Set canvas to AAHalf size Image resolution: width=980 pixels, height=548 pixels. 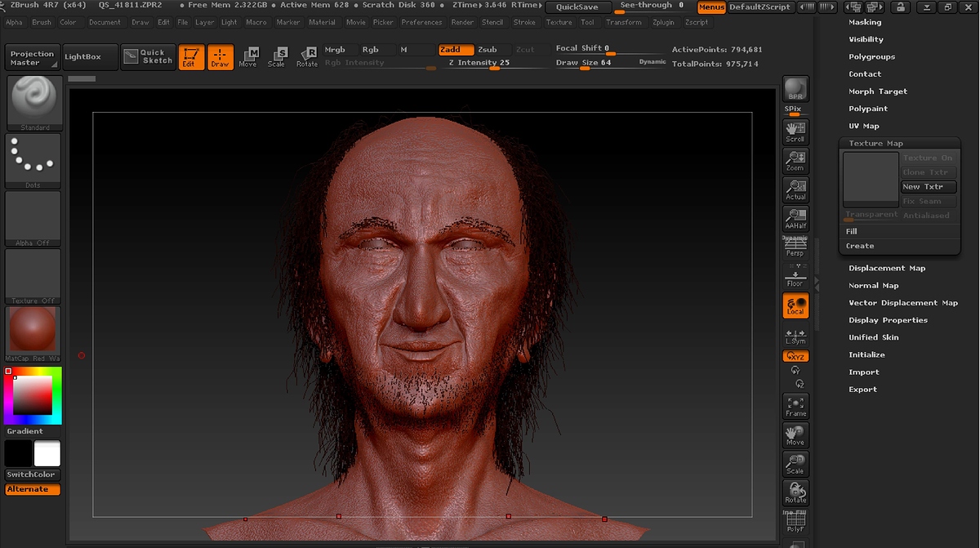pos(795,219)
